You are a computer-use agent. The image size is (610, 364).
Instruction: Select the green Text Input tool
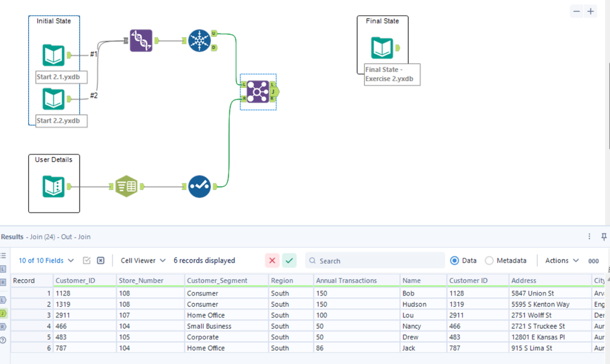pyautogui.click(x=127, y=186)
